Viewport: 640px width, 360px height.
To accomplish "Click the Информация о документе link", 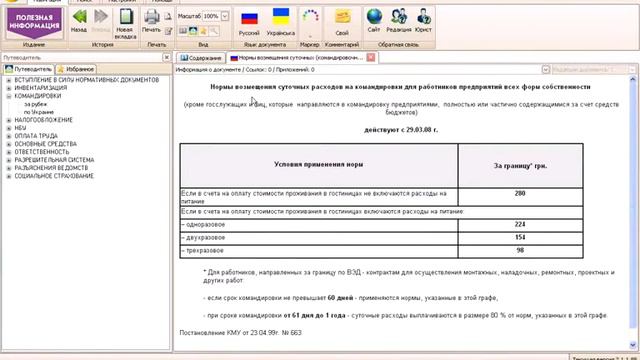I will [208, 70].
